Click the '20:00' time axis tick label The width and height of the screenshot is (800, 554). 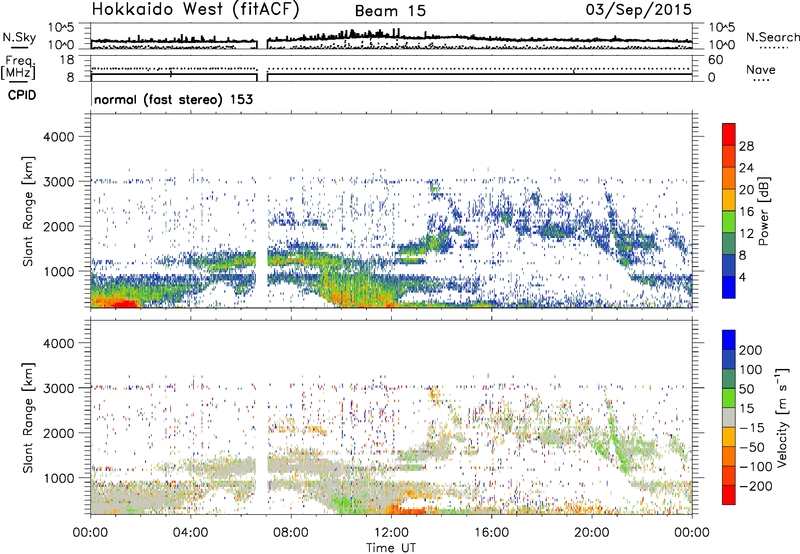point(592,533)
